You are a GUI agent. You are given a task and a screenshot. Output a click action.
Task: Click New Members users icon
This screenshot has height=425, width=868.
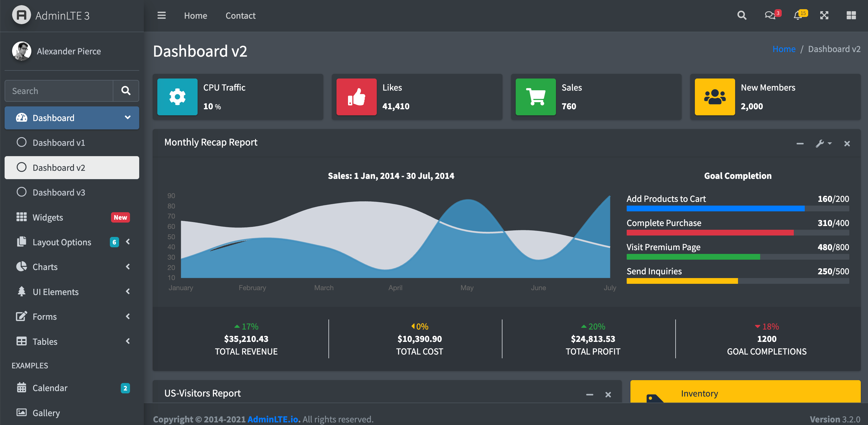[x=715, y=97]
